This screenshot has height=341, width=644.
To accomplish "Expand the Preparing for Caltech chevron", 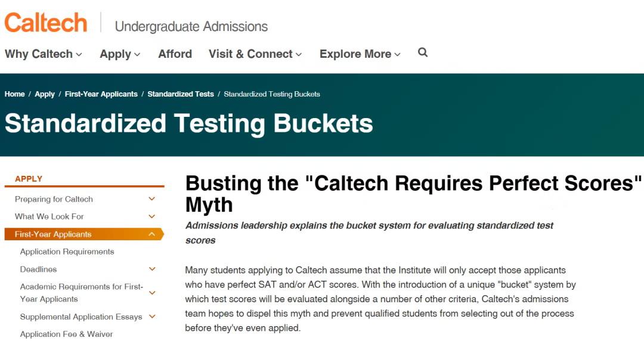I will coord(152,199).
